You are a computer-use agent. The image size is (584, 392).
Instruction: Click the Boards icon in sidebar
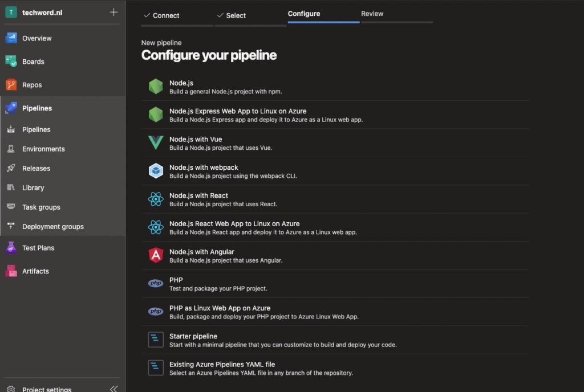[x=11, y=62]
